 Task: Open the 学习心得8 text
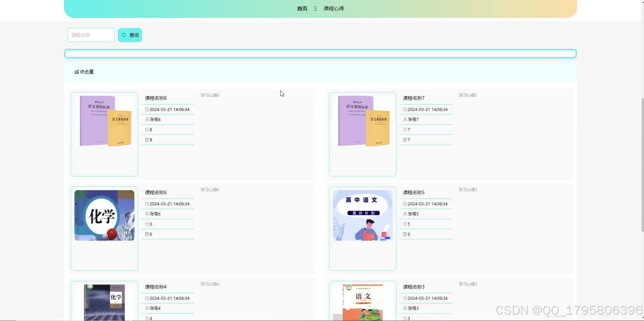[210, 95]
